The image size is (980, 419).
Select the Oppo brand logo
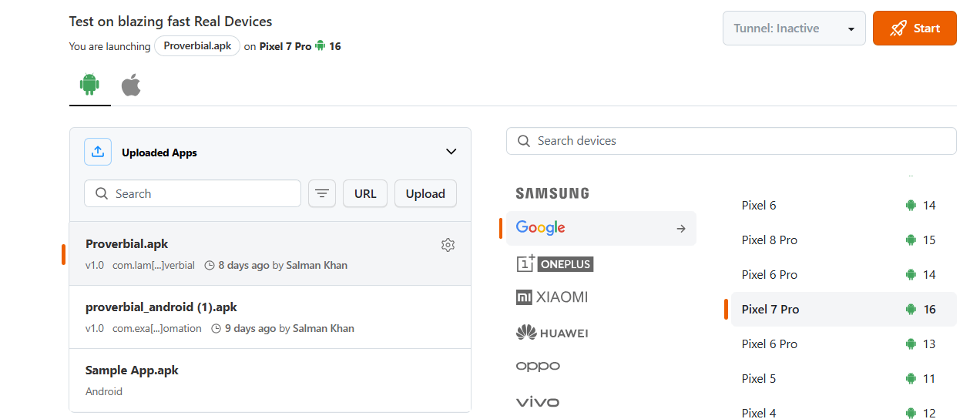click(x=538, y=367)
